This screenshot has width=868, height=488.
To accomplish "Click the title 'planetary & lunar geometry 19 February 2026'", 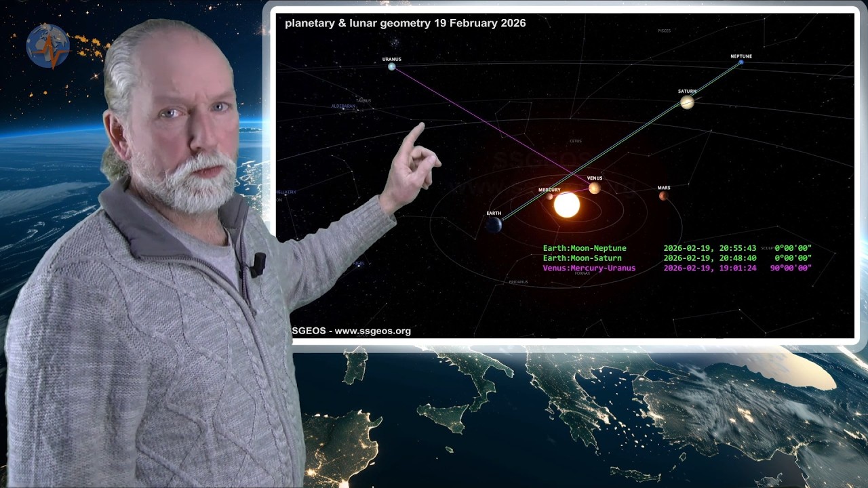I will [x=405, y=23].
